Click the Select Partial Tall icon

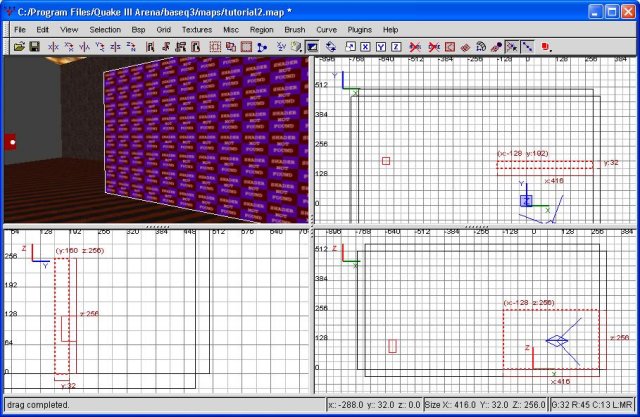click(x=180, y=47)
